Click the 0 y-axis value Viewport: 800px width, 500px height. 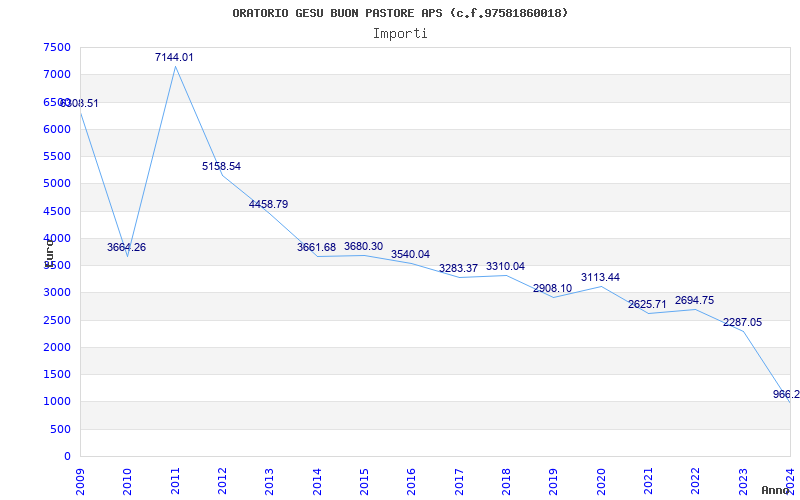coord(67,457)
